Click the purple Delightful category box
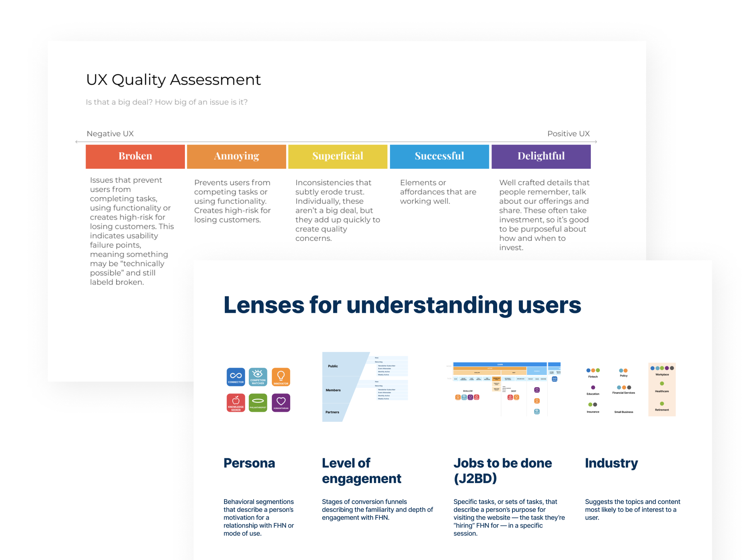This screenshot has width=747, height=560. 541,156
